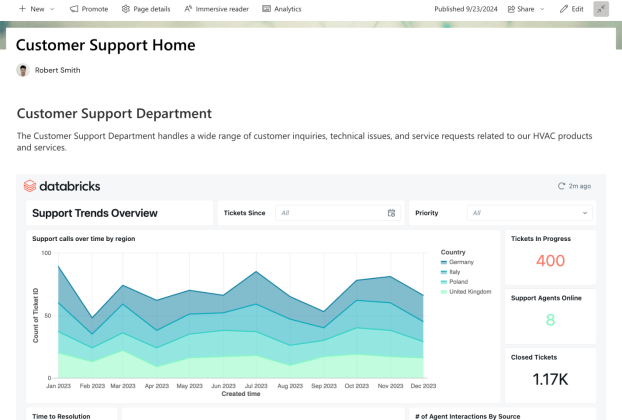This screenshot has width=622, height=420.
Task: Toggle the Poland legend entry
Action: 458,282
